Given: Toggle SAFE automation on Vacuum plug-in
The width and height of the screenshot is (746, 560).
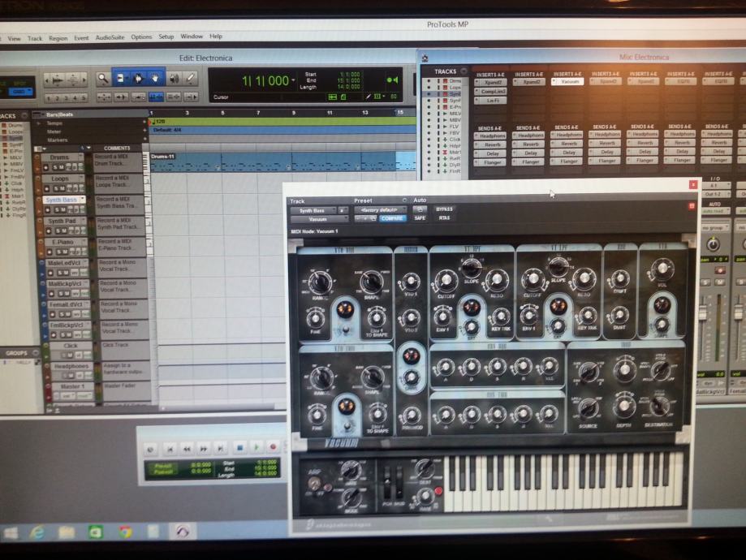Looking at the screenshot, I should pos(420,218).
